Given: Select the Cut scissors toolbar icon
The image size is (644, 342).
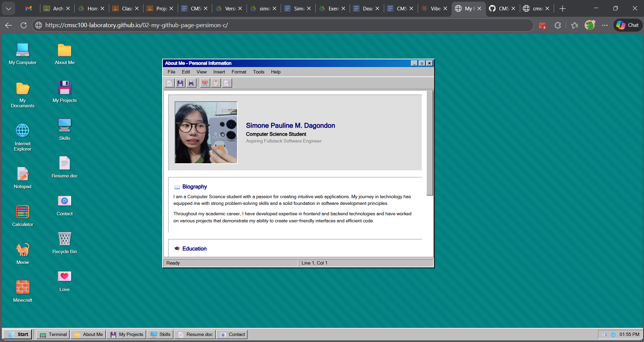Looking at the screenshot, I should [x=205, y=83].
